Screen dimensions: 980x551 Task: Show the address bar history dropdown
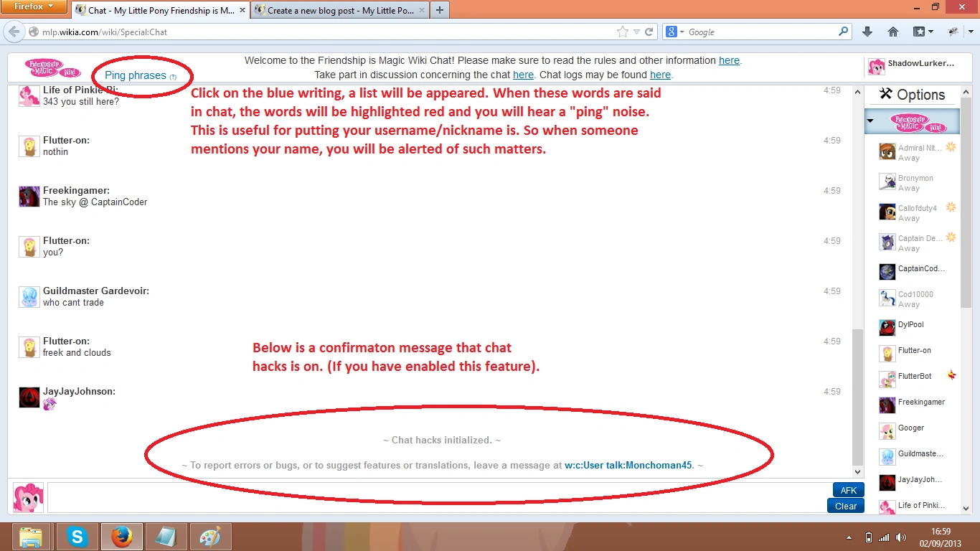click(636, 32)
